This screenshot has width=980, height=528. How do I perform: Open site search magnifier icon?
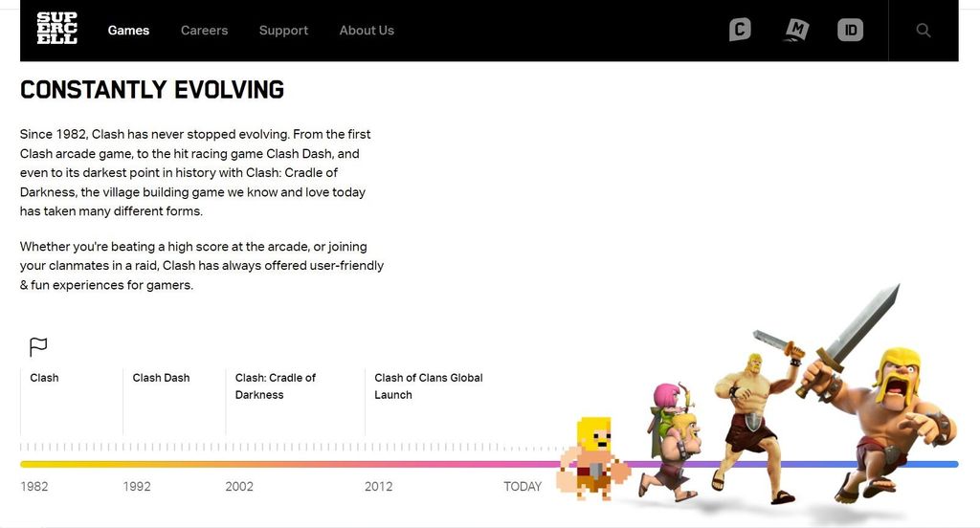pyautogui.click(x=924, y=30)
